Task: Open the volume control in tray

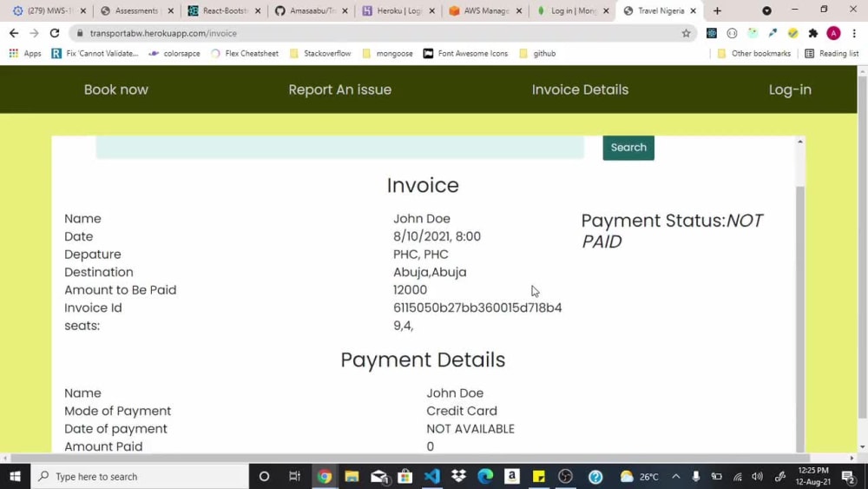Action: tap(758, 476)
